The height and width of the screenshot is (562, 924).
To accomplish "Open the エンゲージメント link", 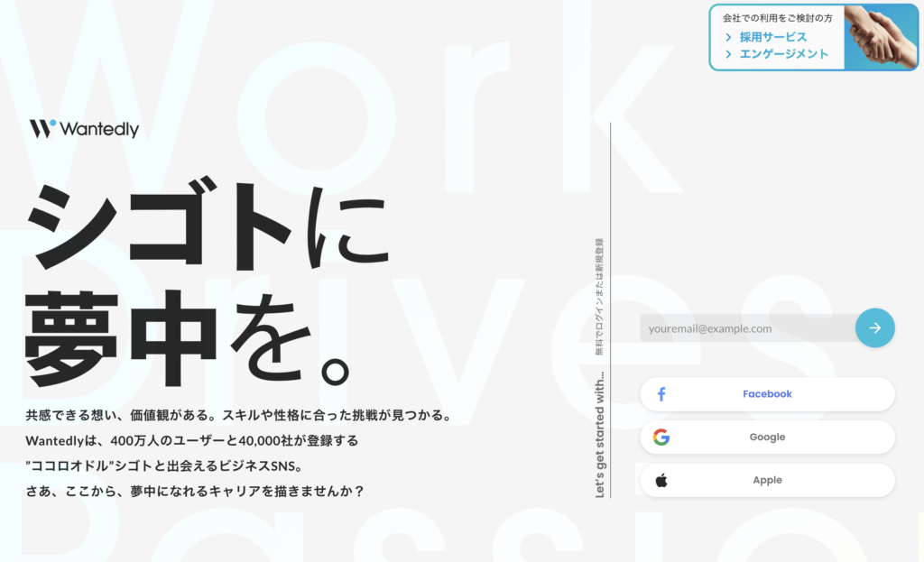I will tap(783, 54).
